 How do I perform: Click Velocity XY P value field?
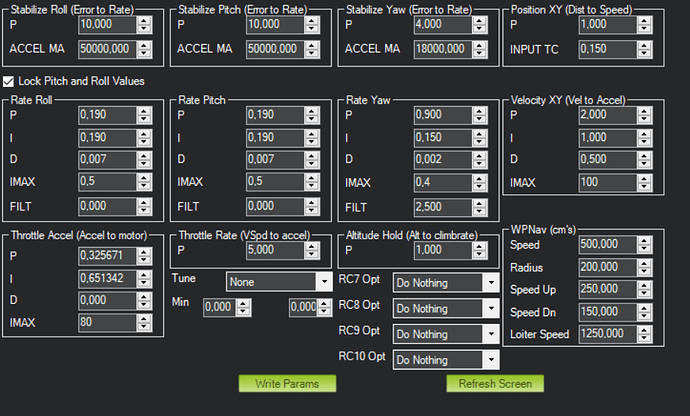click(607, 115)
